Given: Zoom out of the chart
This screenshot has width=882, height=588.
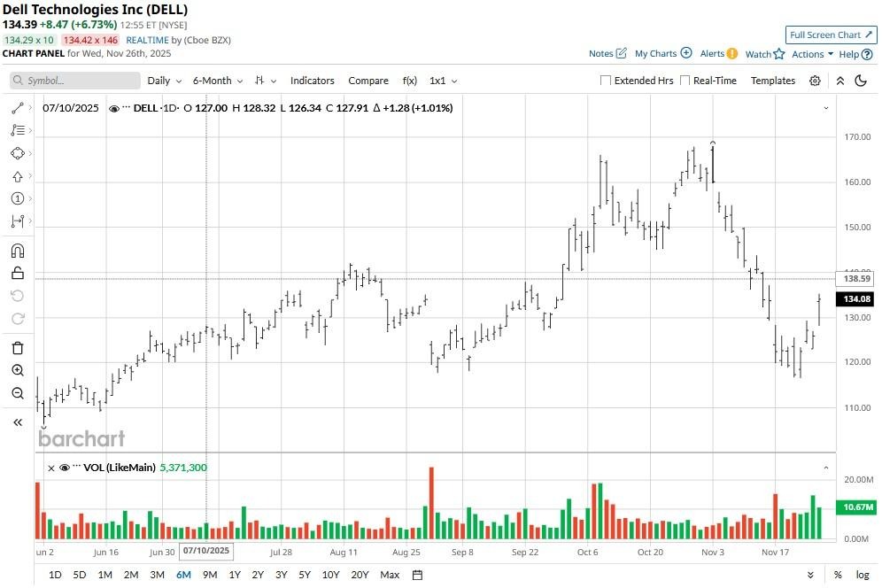Looking at the screenshot, I should [x=18, y=393].
